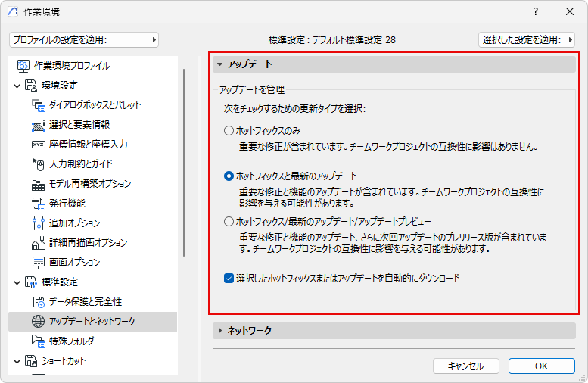Viewport: 588px width, 383px height.
Task: Click the 追加オプション sliders icon
Action: tap(39, 223)
